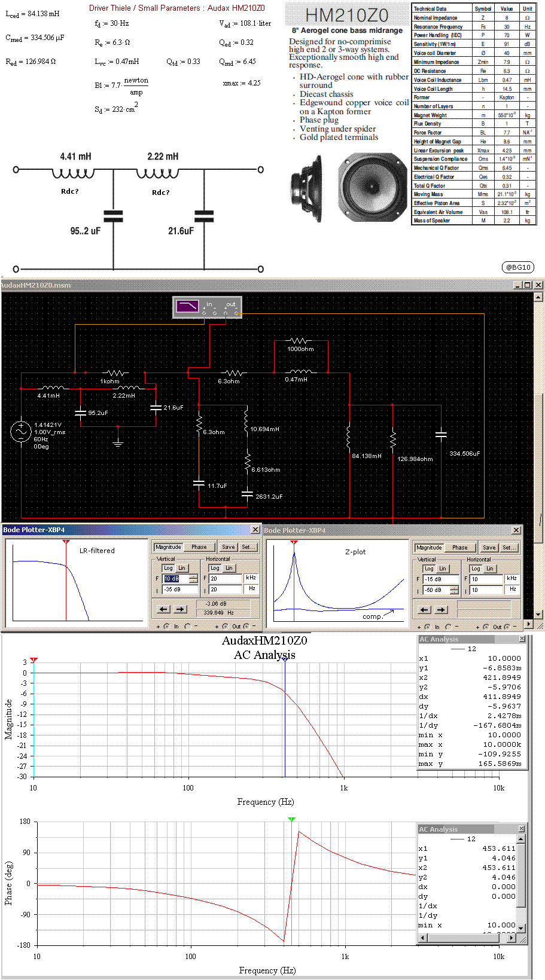Move LR-filtered plotter cursor right with arrow

point(180,609)
